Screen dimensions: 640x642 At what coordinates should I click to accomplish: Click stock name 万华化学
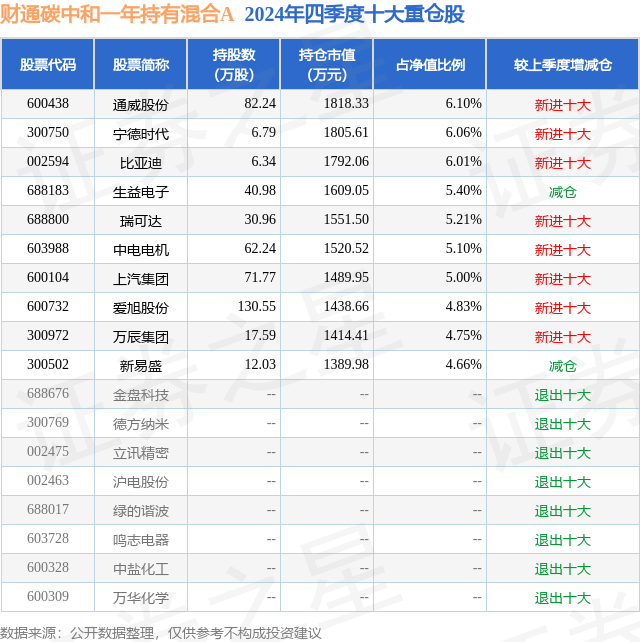pyautogui.click(x=141, y=599)
